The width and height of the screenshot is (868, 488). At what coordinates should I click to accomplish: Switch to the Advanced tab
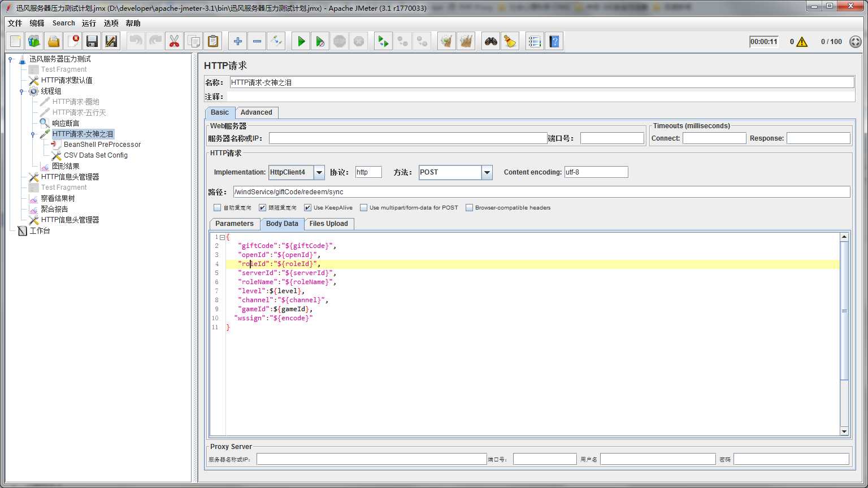[x=257, y=112]
